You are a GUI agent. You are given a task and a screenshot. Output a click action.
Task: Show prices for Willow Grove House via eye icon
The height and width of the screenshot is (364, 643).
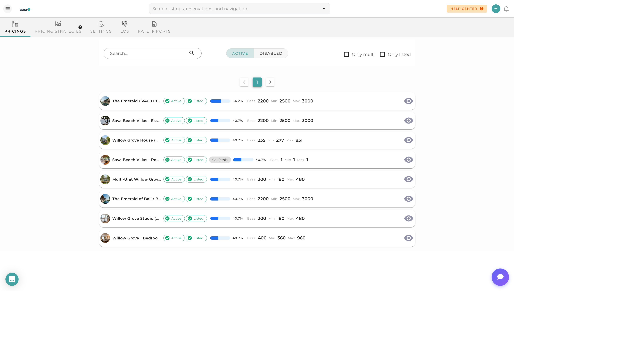click(x=408, y=140)
